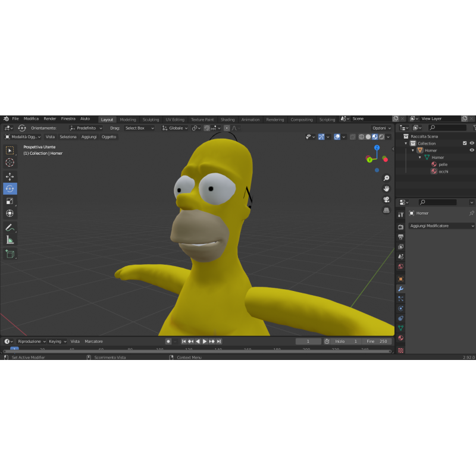Collapse the Collection item in the outliner
Screen dimensions: 476x476
tap(405, 143)
